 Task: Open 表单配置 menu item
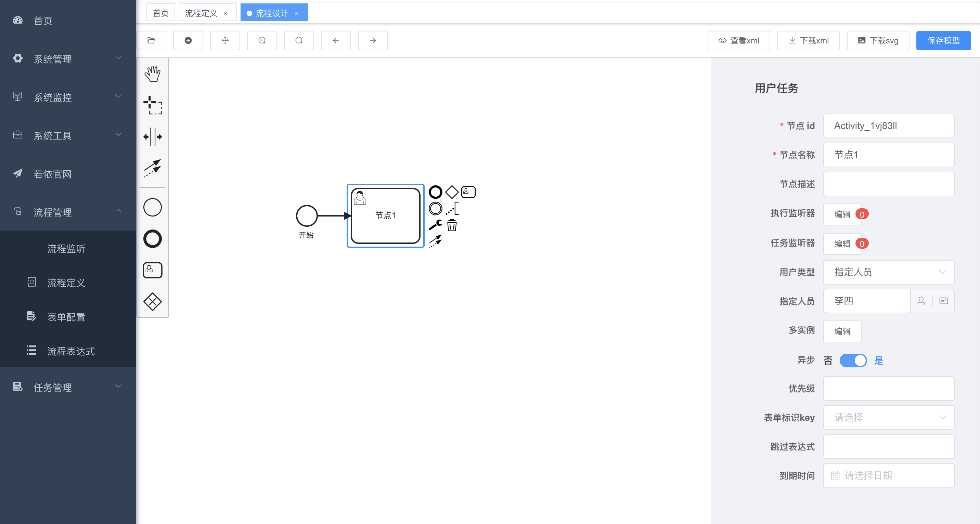tap(66, 317)
